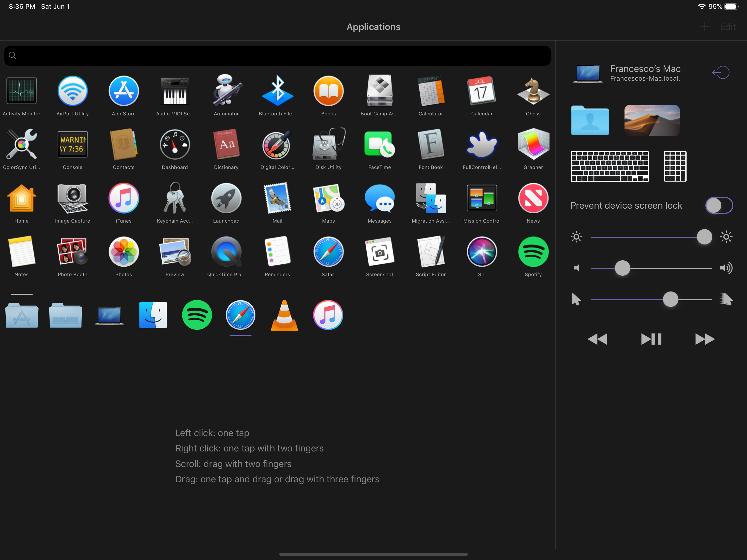Toggle play/pause playback

click(x=651, y=339)
